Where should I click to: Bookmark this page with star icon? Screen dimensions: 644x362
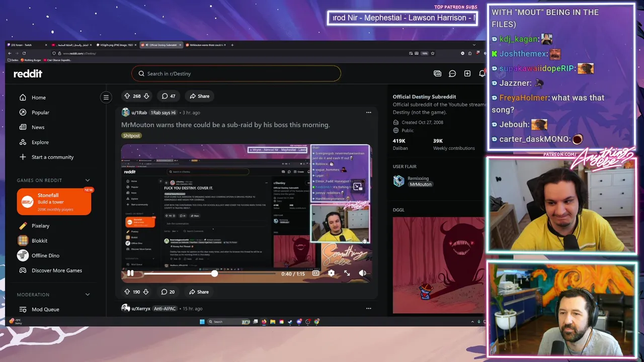coord(432,53)
